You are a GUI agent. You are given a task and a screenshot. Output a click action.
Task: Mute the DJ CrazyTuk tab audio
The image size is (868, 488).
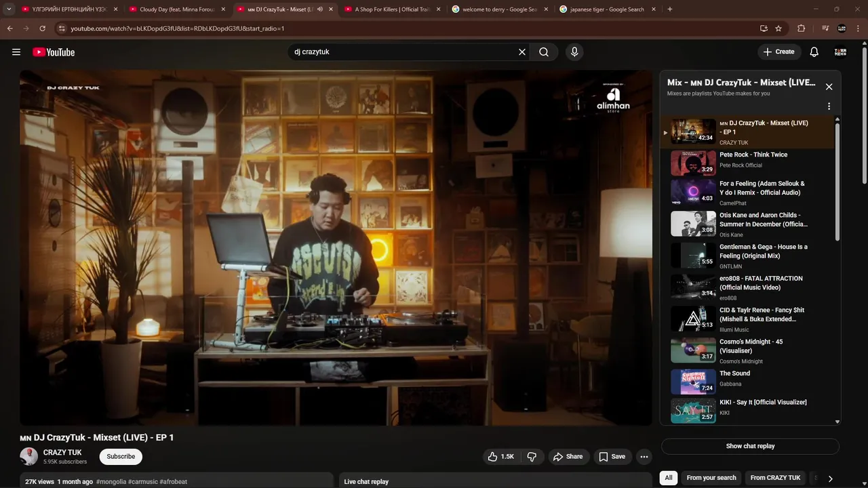point(320,9)
